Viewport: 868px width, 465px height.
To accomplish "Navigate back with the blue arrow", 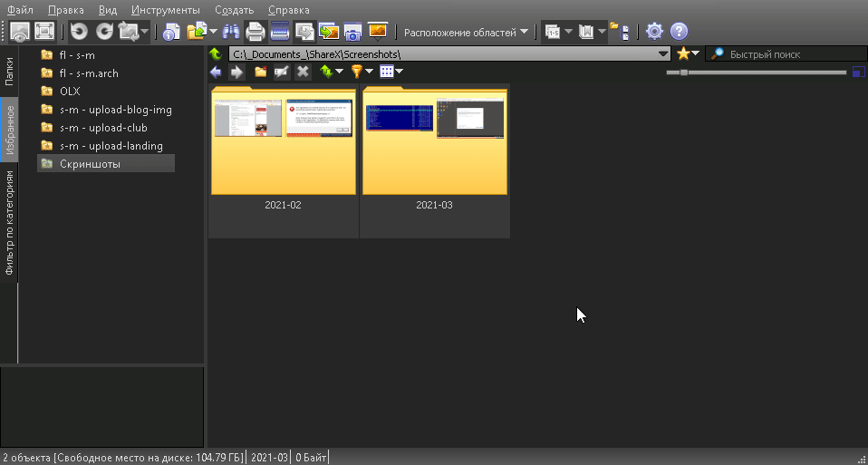I will [x=216, y=72].
